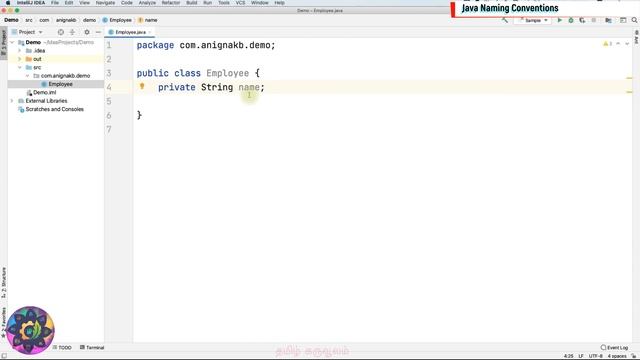640x360 pixels.
Task: Open the Project vertical tool window tab
Action: (x=4, y=43)
